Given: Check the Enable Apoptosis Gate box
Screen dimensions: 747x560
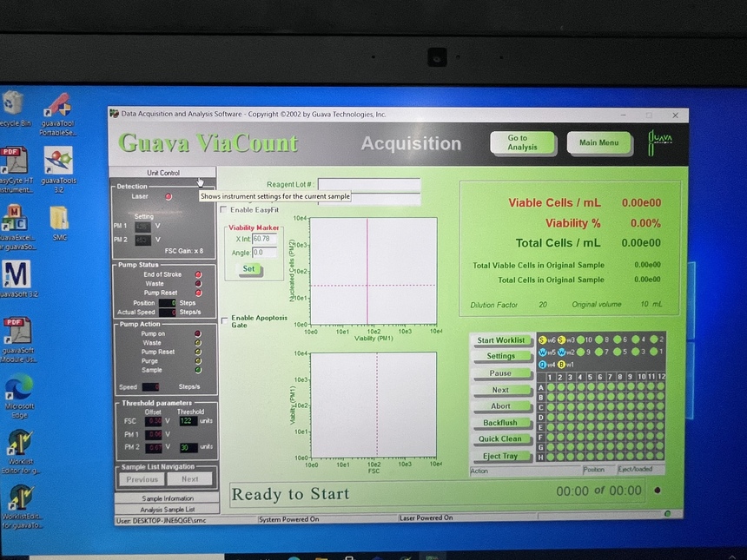Looking at the screenshot, I should pos(225,320).
